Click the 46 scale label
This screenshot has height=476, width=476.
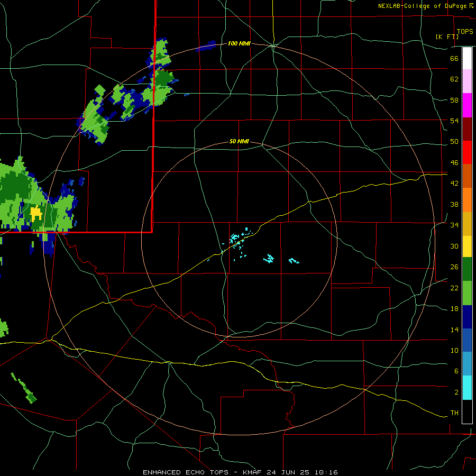[454, 163]
